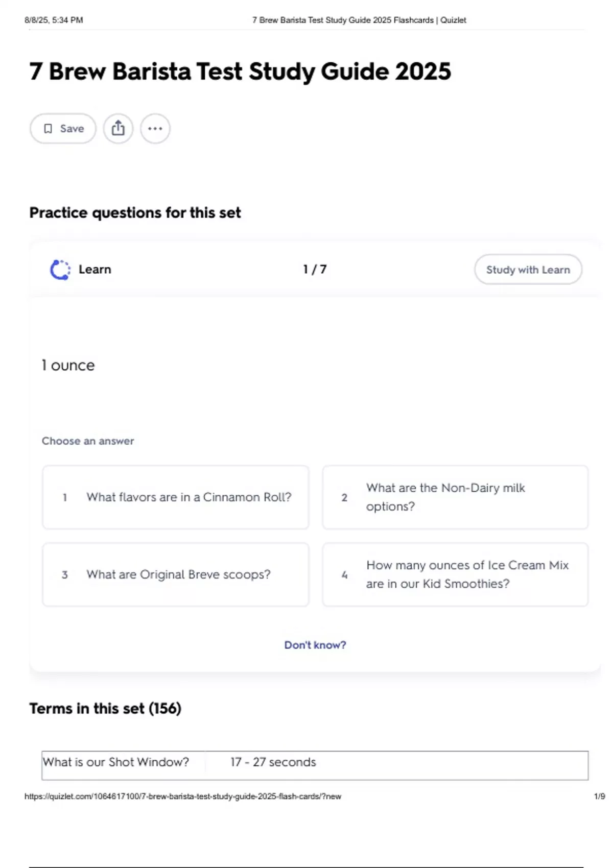Click the 'Don't know?' link
Viewport: 613px width, 868px height.
pyautogui.click(x=315, y=645)
